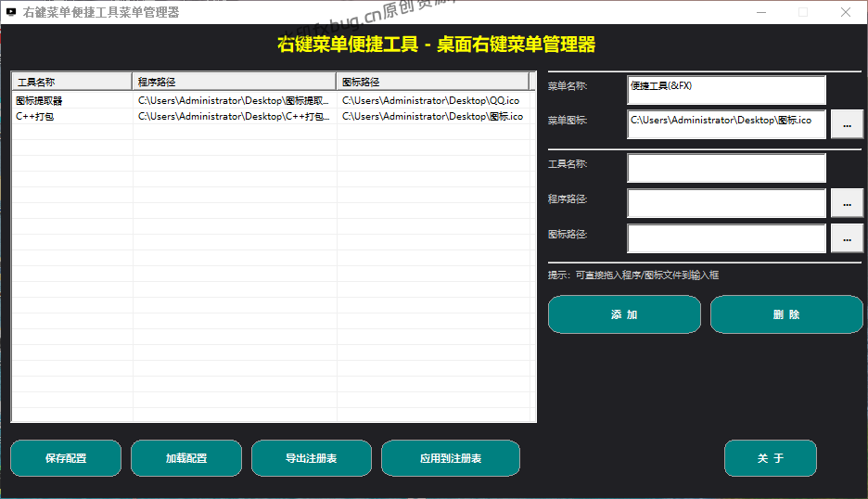Browse for the 图标路径 file
The image size is (868, 499).
pos(847,239)
